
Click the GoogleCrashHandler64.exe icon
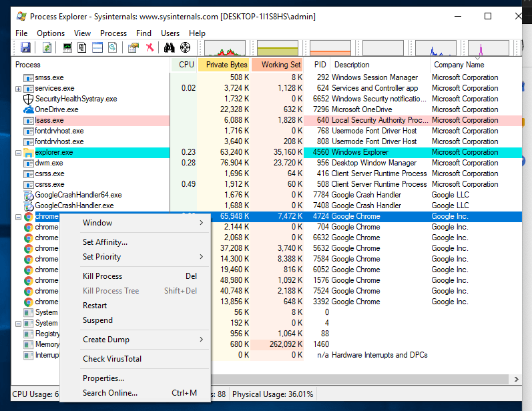pos(29,195)
